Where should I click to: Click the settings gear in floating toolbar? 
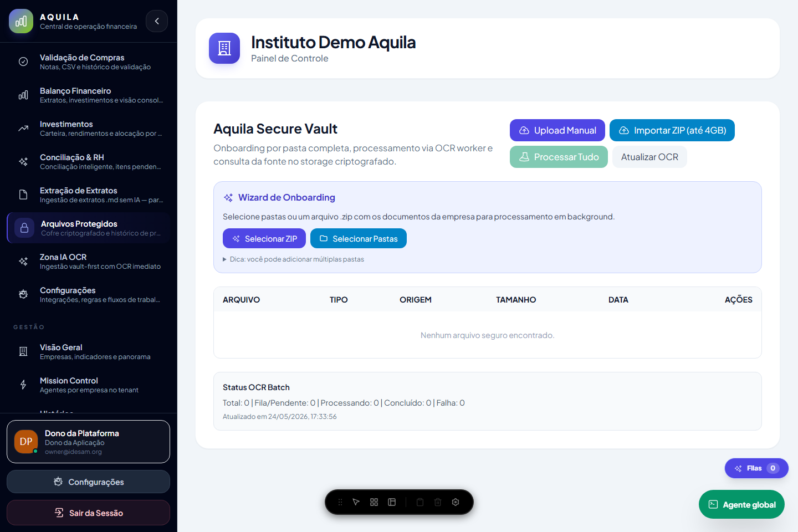coord(456,502)
